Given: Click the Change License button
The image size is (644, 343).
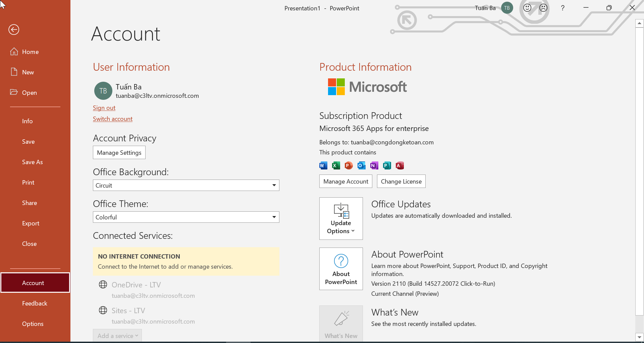Looking at the screenshot, I should click(401, 181).
